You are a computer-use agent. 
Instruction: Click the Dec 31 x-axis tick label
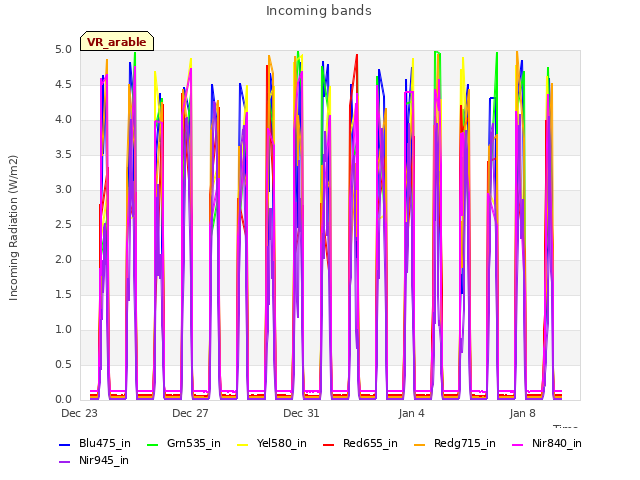[x=301, y=413]
